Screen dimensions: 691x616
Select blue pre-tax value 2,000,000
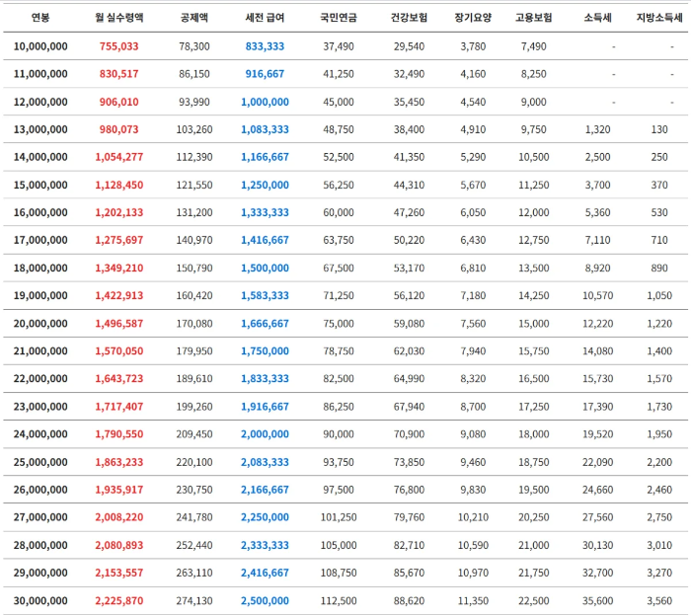[x=265, y=434]
